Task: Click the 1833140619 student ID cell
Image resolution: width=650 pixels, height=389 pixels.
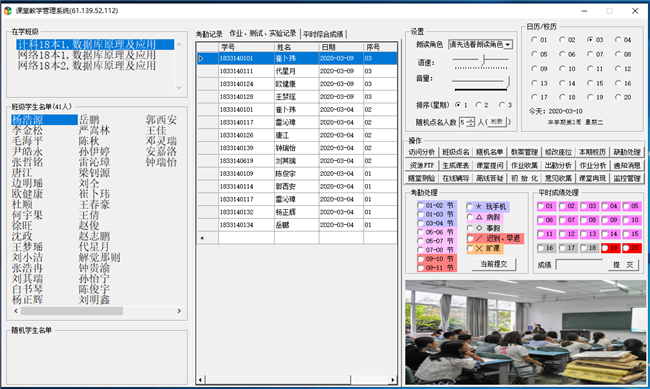Action: 246,161
